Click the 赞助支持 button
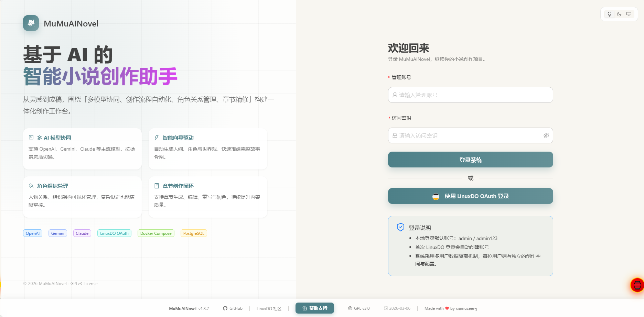The image size is (644, 317). [x=315, y=308]
